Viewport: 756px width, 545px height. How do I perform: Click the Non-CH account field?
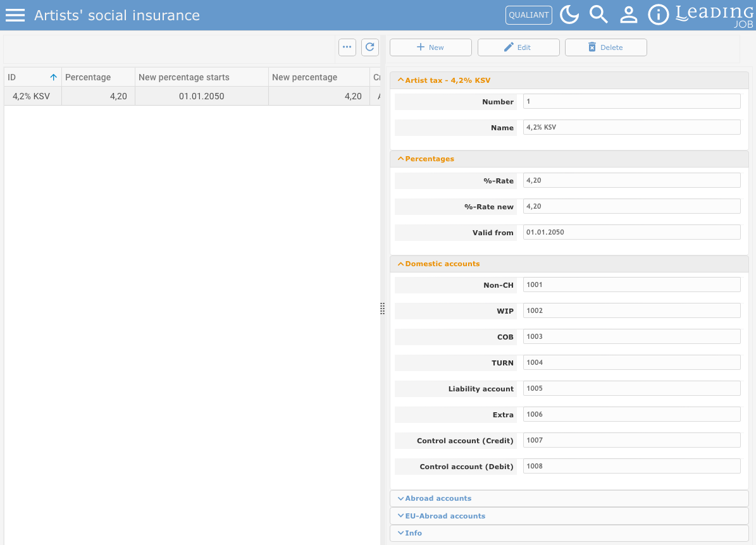(631, 285)
